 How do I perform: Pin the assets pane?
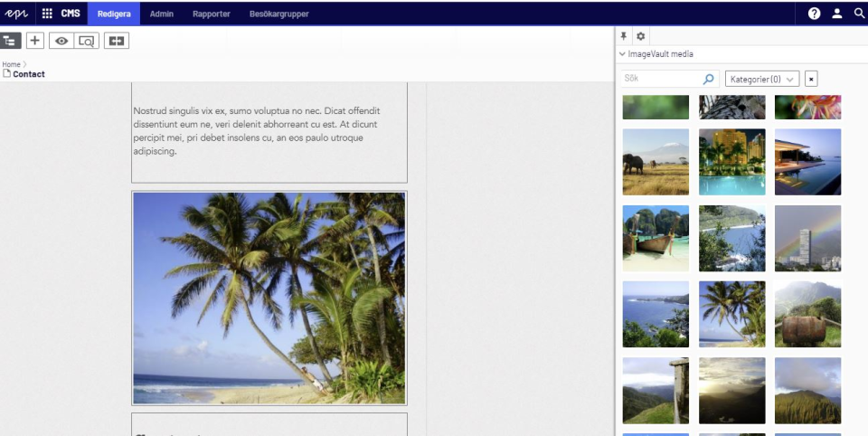pos(623,36)
